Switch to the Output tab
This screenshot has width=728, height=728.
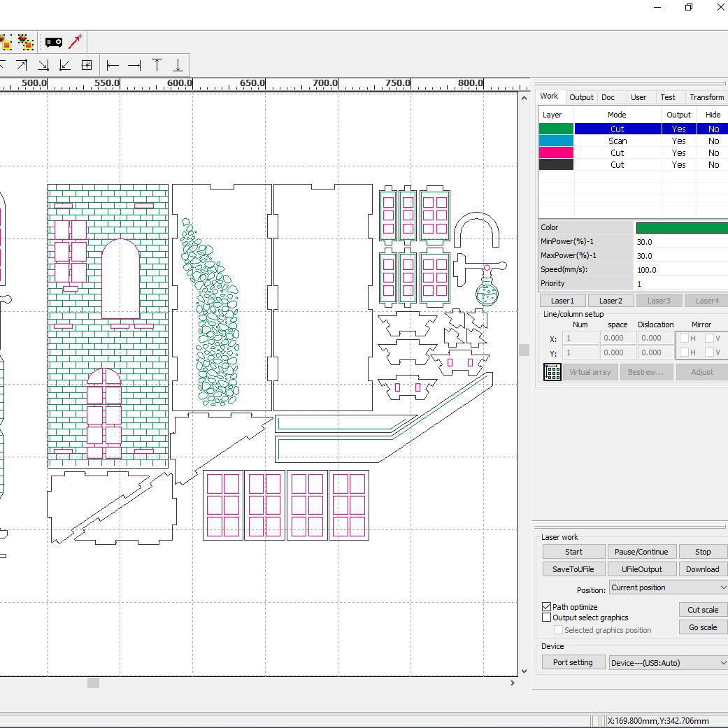(581, 97)
